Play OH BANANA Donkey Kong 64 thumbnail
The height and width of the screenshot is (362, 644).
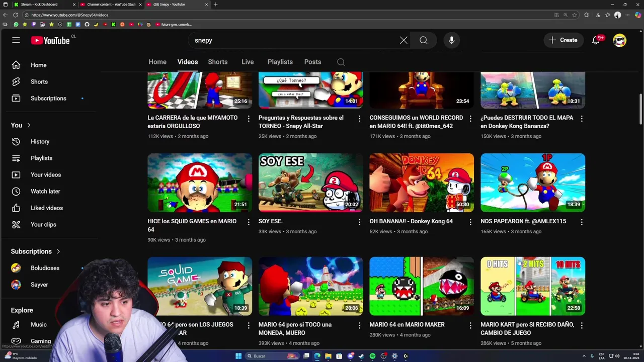tap(422, 183)
